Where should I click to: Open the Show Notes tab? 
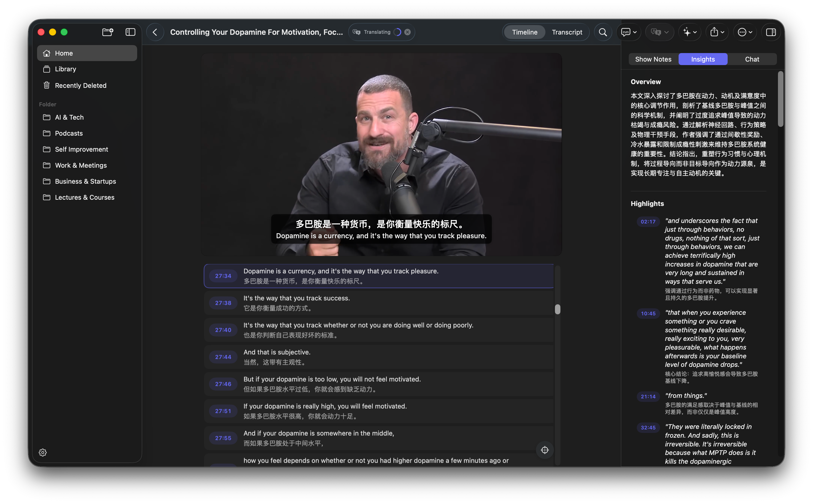(653, 59)
